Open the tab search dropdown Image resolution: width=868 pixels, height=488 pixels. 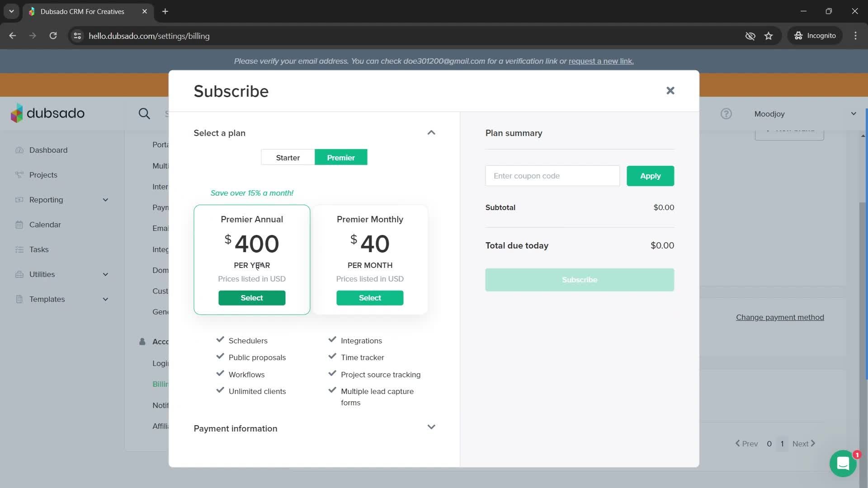11,11
